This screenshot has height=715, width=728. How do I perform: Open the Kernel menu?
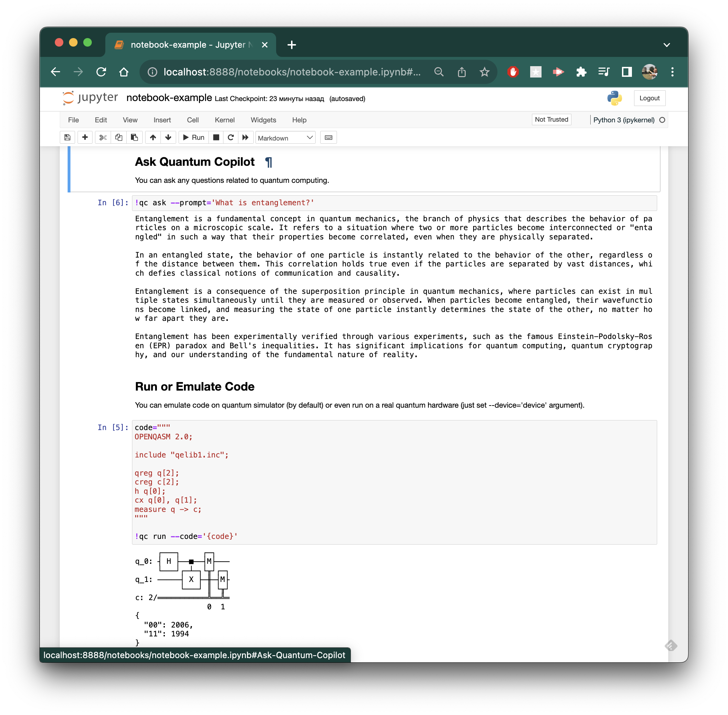224,120
